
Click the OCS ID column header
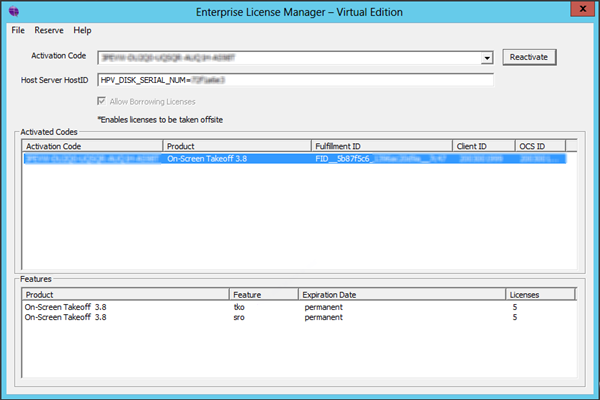[540, 146]
